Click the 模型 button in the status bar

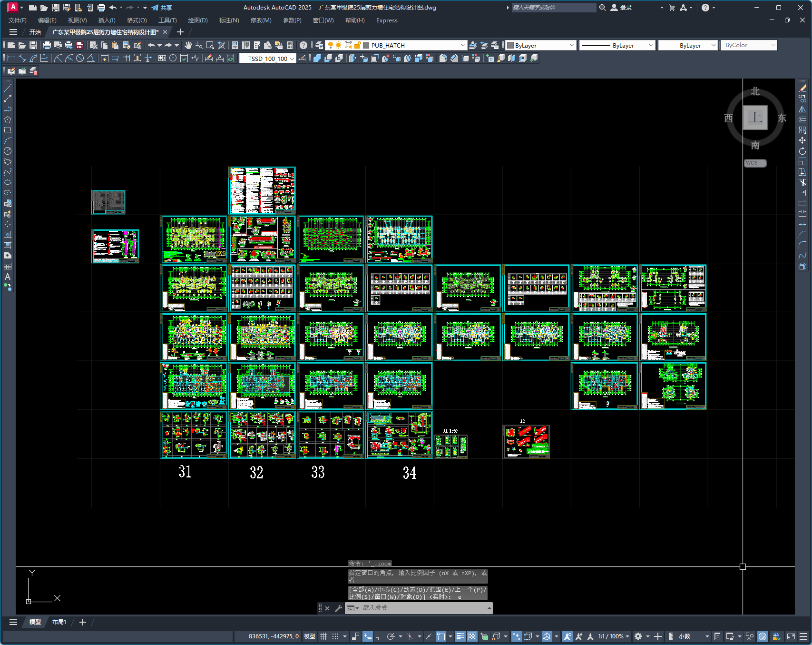click(x=310, y=636)
